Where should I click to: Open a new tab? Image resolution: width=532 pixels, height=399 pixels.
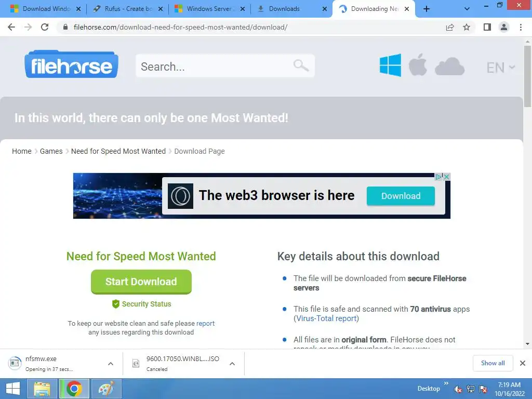tap(427, 9)
